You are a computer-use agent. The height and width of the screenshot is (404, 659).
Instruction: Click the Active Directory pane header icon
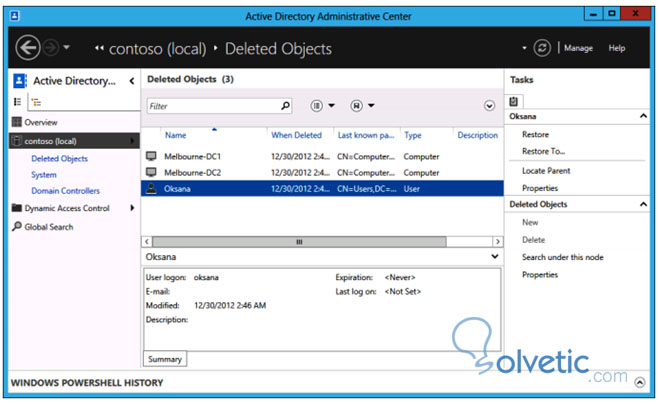[x=20, y=80]
